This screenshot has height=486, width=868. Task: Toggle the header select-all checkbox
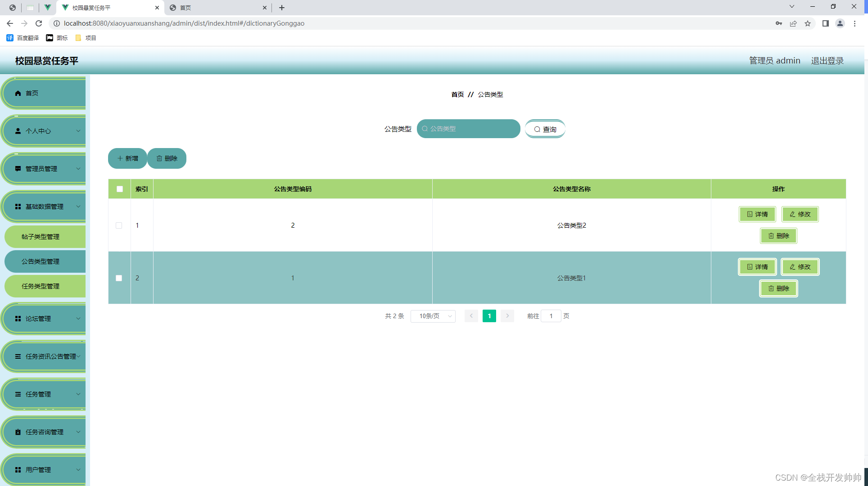(x=119, y=188)
